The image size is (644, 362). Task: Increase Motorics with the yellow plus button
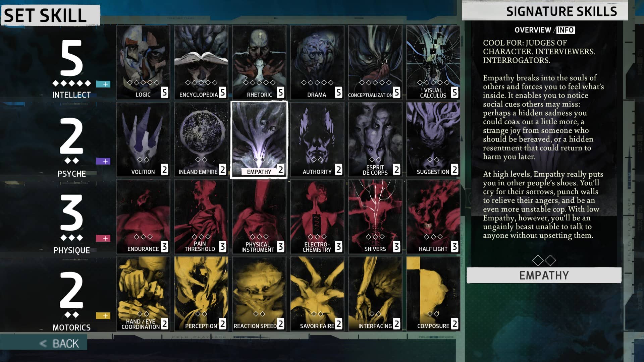tap(103, 316)
